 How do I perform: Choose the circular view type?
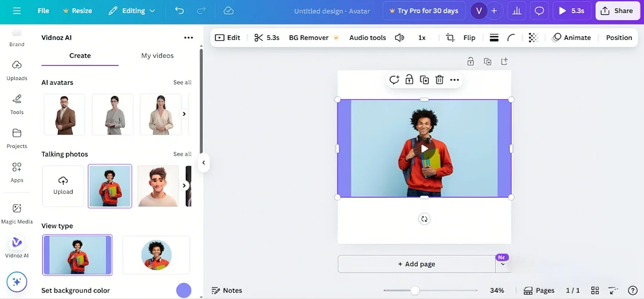[156, 255]
